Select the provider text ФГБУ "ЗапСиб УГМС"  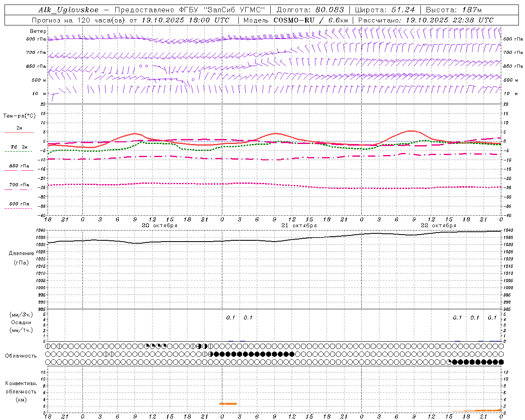coord(222,10)
